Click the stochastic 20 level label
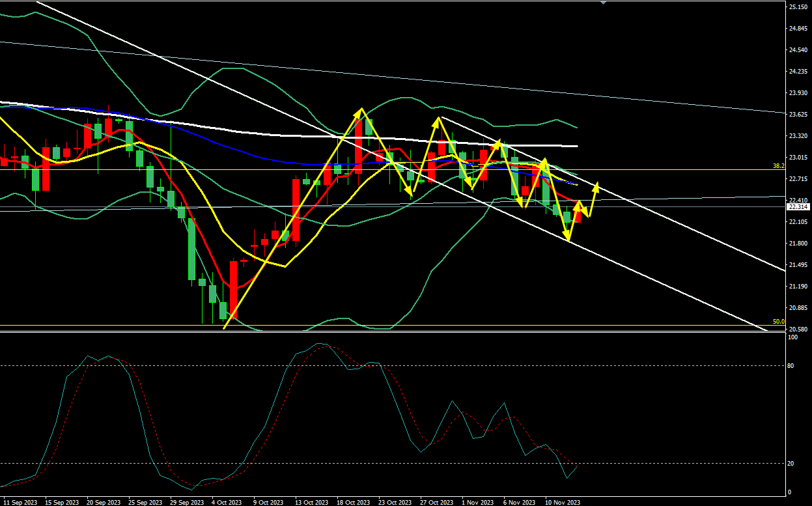 [x=791, y=463]
